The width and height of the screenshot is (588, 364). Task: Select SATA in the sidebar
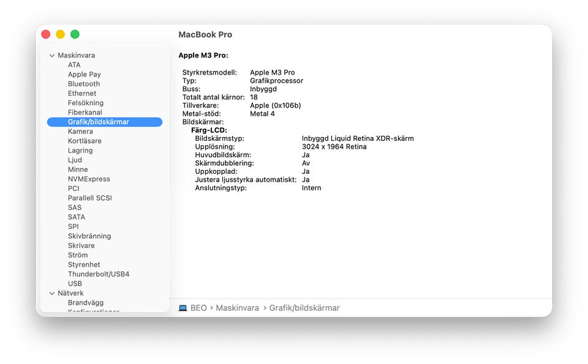pos(76,217)
